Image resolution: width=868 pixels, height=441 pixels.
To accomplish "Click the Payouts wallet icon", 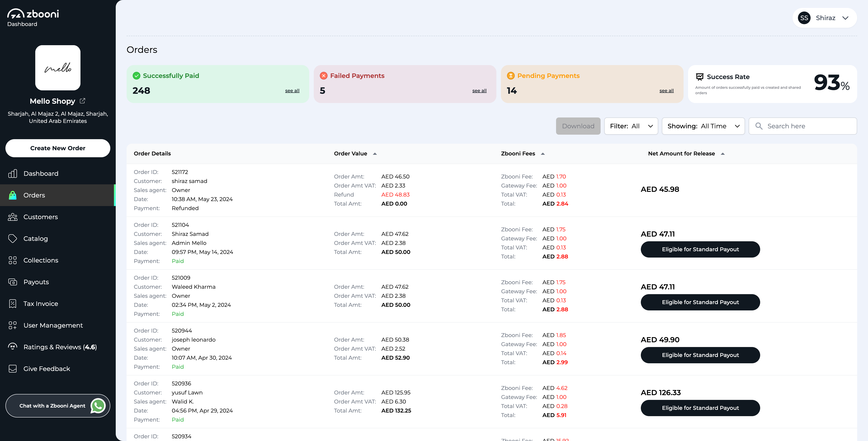I will [x=12, y=282].
